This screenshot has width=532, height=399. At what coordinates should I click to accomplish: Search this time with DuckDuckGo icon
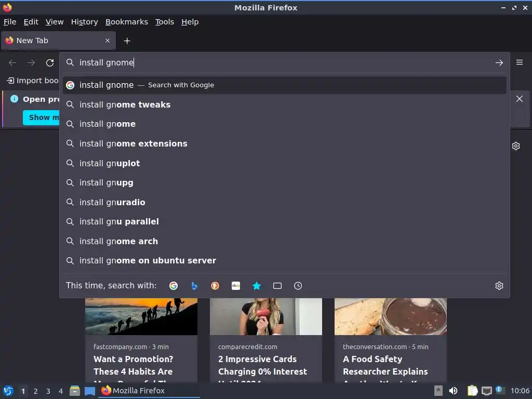tap(215, 286)
